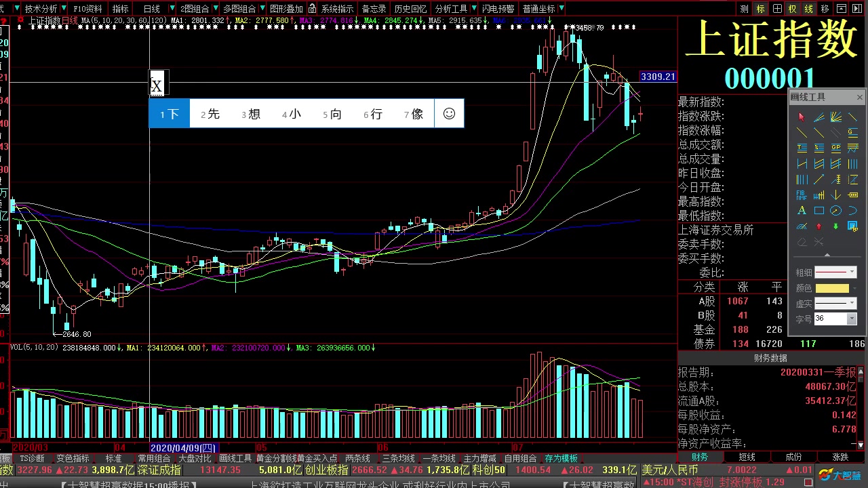Select the Gann fan lines tool

point(836,117)
